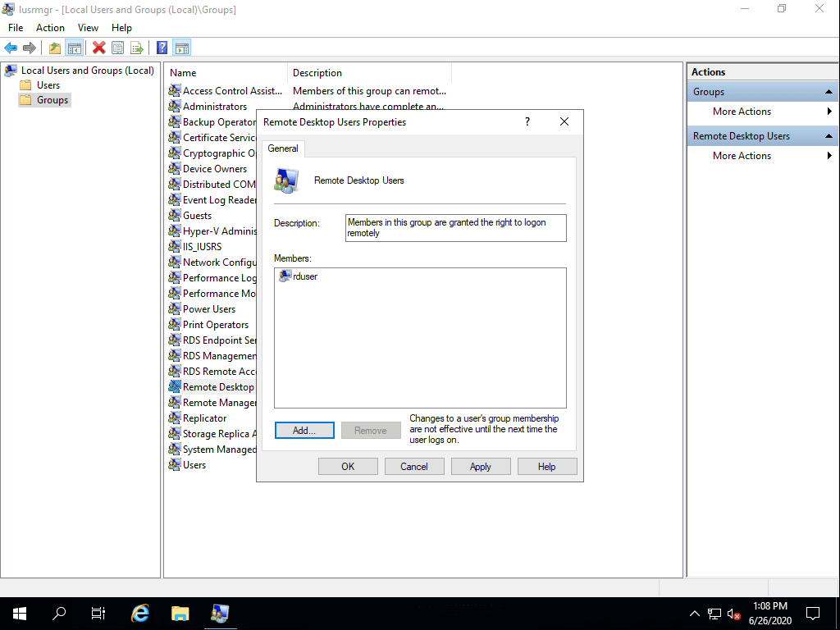840x630 pixels.
Task: Click the Delete (red X) toolbar icon
Action: pos(98,48)
